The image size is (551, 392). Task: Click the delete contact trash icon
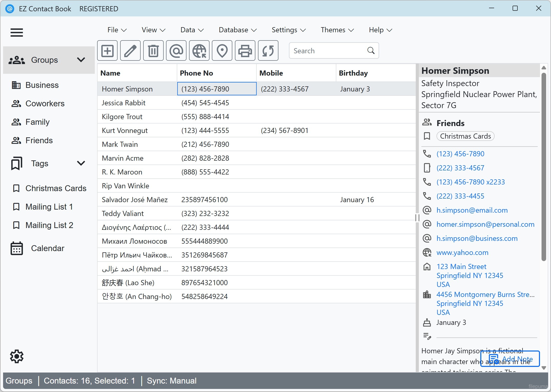(x=153, y=50)
